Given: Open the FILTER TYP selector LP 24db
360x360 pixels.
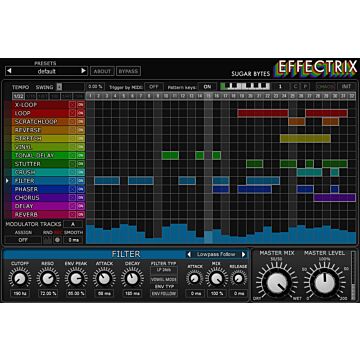Looking at the screenshot, I should tap(164, 270).
